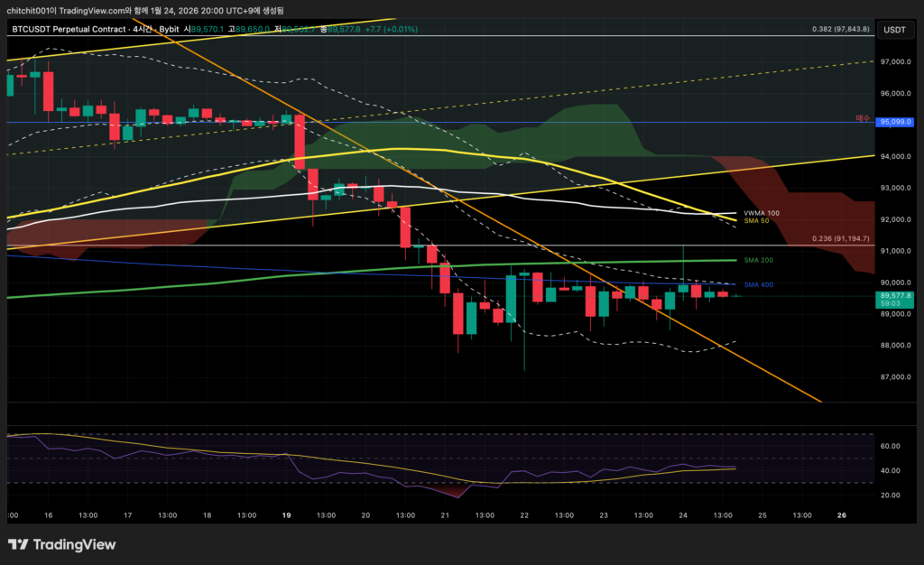Click the TradingView wordmark text
Viewport: 924px width, 565px height.
[x=74, y=544]
